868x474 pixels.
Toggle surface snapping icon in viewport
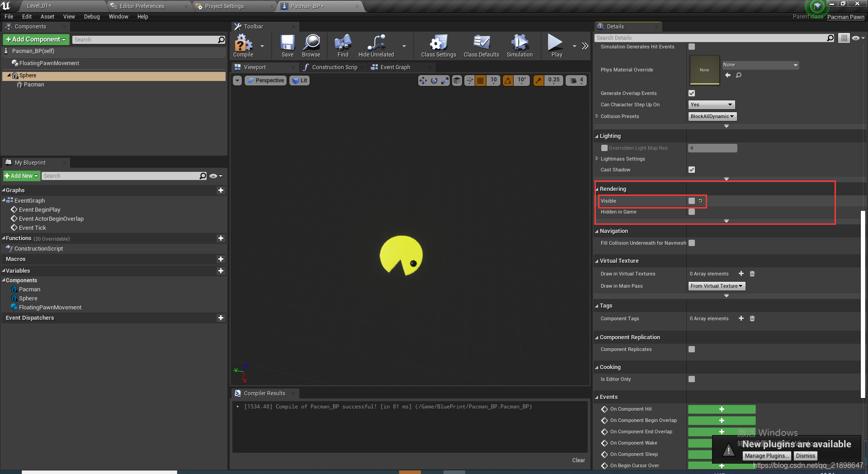pos(470,81)
